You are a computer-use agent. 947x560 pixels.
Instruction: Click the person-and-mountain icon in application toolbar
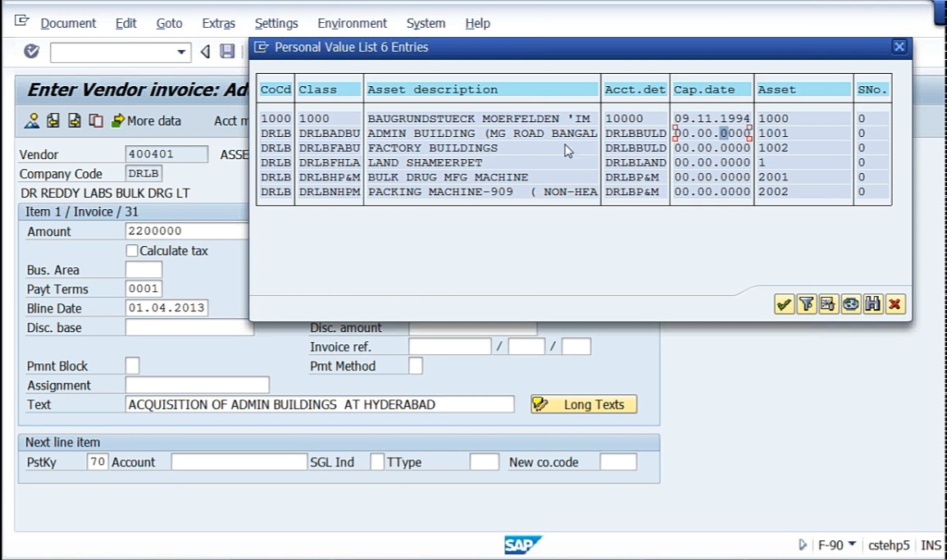[31, 121]
